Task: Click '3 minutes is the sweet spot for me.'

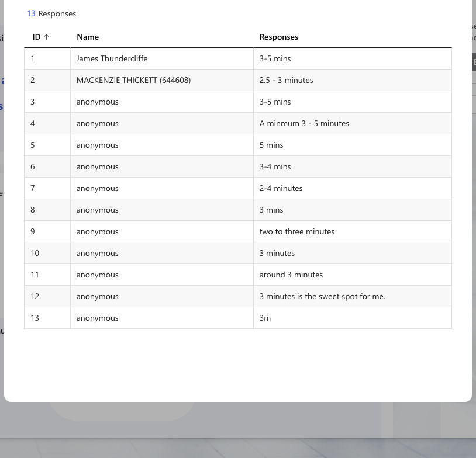Action: pos(322,296)
